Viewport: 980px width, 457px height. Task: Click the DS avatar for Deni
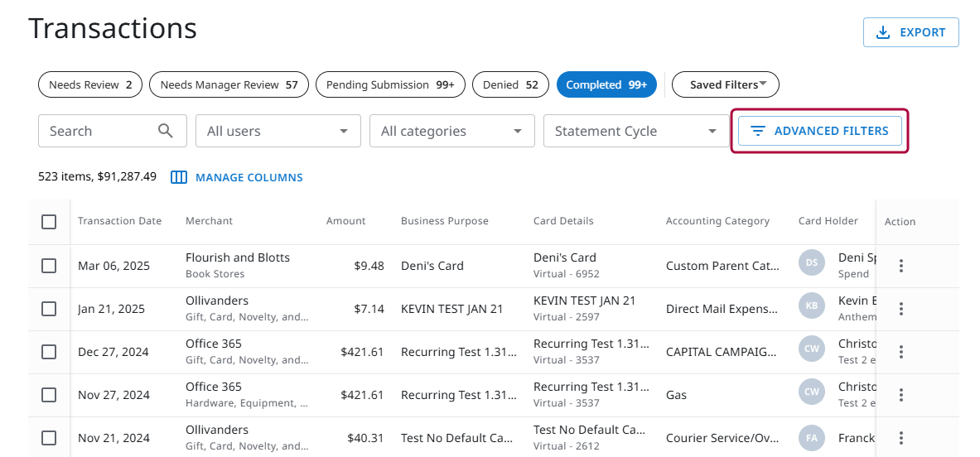coord(812,263)
